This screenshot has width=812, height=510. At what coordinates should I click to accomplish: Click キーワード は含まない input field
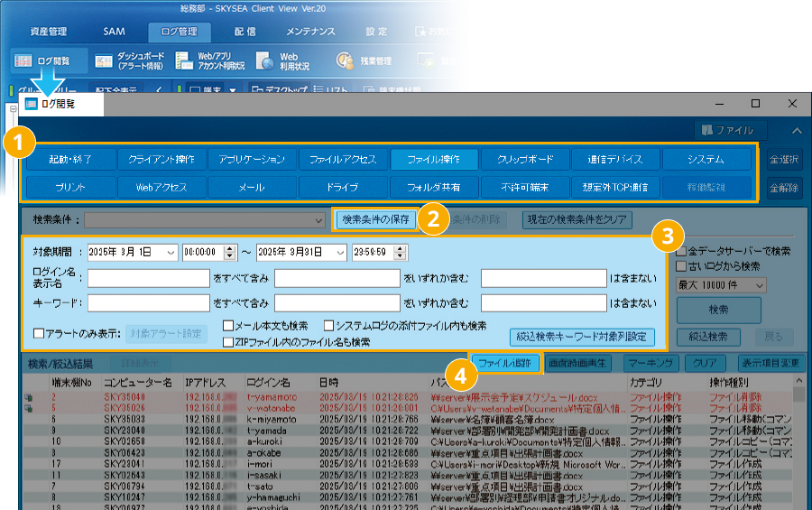tap(544, 303)
